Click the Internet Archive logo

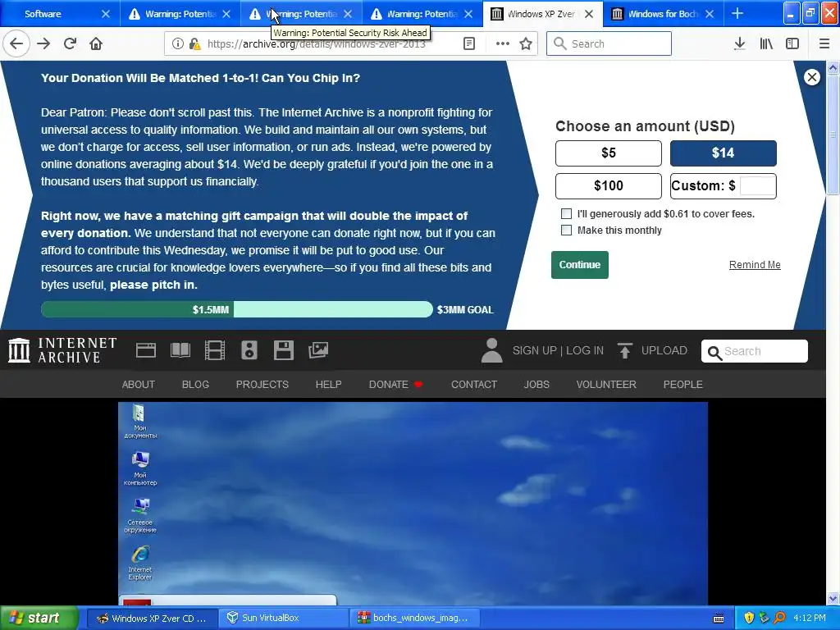(x=62, y=350)
